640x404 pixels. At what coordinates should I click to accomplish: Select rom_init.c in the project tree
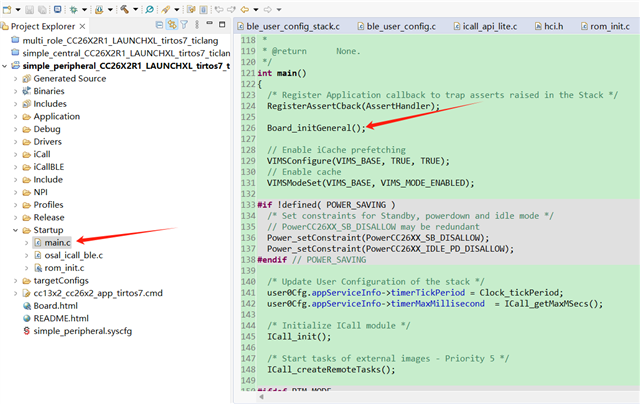(64, 268)
